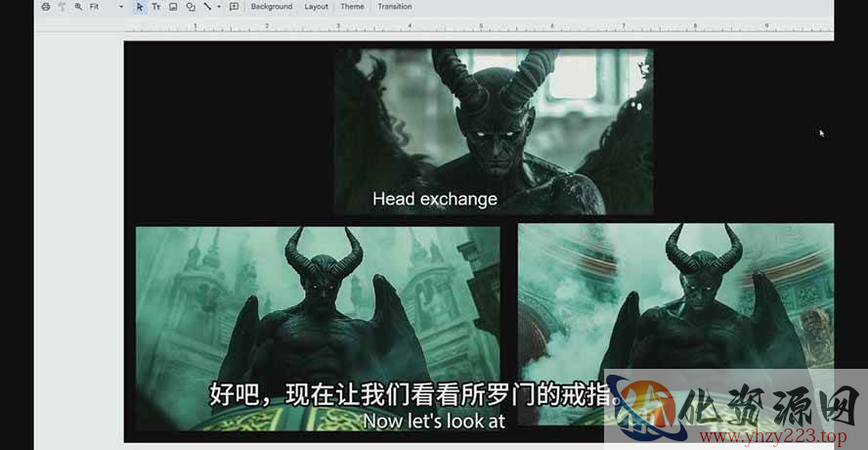This screenshot has height=450, width=868.
Task: Select the top demon close-up image
Action: pyautogui.click(x=494, y=131)
